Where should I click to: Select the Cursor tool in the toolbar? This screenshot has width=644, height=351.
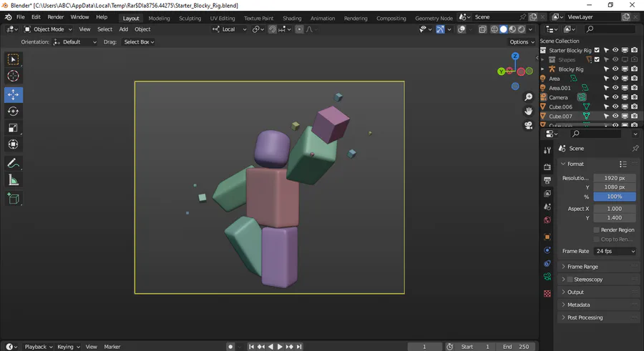tap(14, 76)
